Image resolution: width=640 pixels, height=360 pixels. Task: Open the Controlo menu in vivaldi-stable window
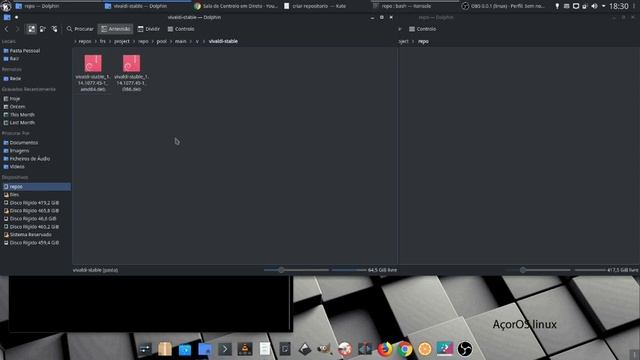point(181,29)
